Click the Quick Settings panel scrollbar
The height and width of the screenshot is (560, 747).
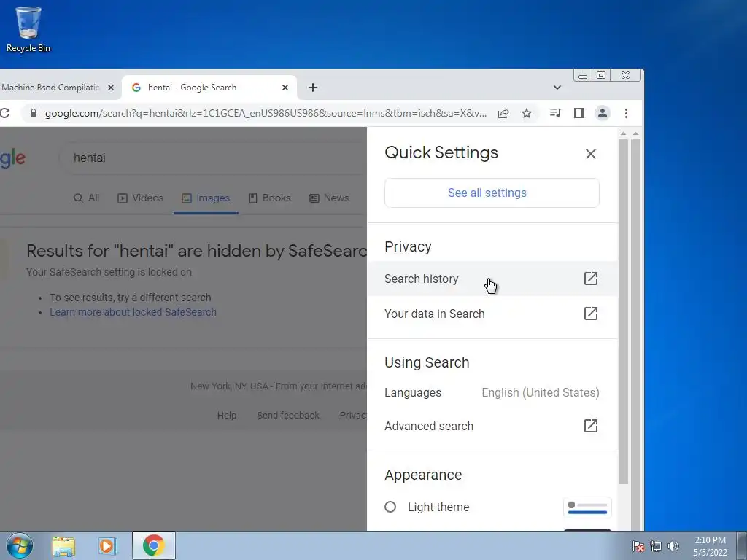click(623, 312)
